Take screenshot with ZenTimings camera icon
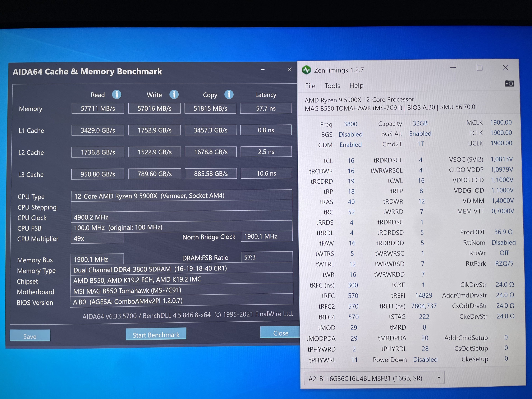This screenshot has width=532, height=399. click(x=509, y=83)
